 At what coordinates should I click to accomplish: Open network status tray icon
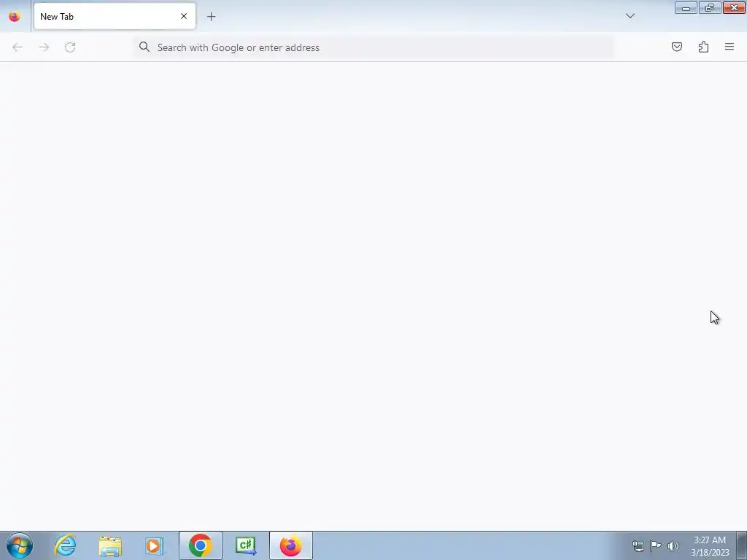(638, 546)
